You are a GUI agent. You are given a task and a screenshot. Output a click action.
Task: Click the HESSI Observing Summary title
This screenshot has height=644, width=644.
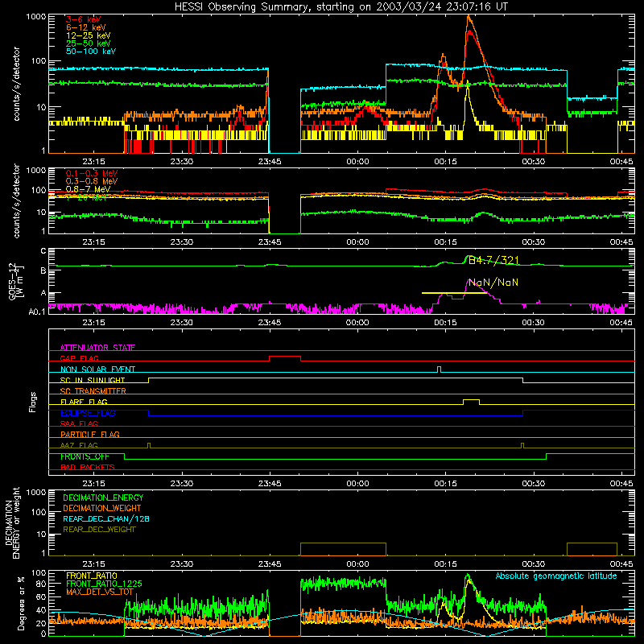pos(341,7)
